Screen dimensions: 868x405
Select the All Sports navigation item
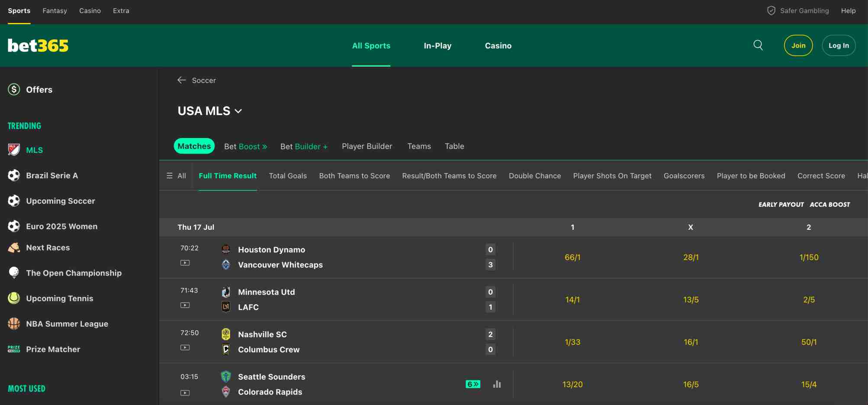tap(371, 45)
